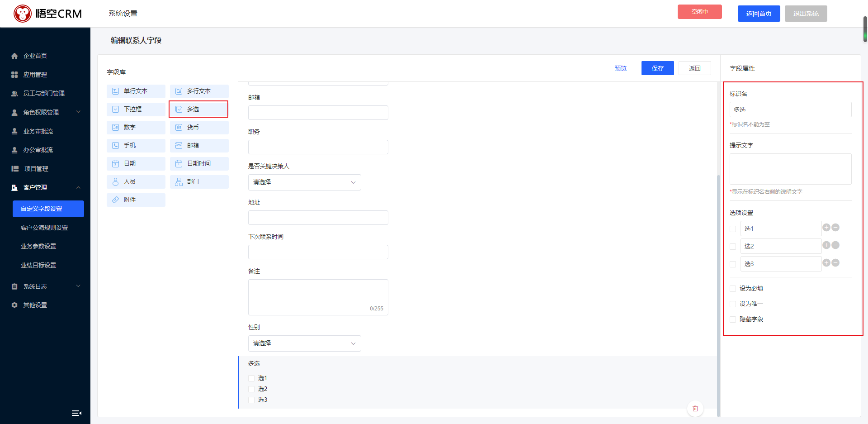This screenshot has height=424, width=868.
Task: Enable the 设为必填 checkbox
Action: [733, 288]
